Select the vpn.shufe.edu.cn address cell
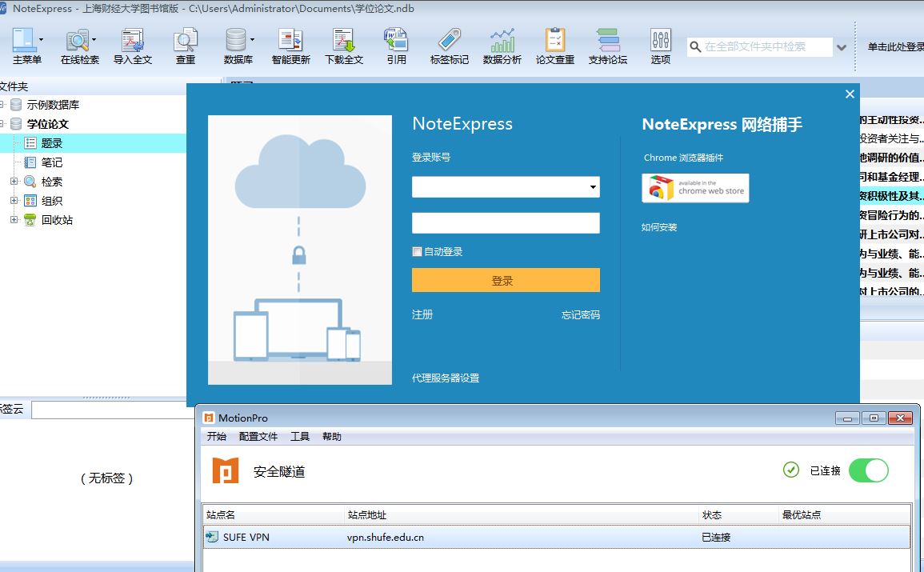This screenshot has height=572, width=924. (x=386, y=538)
